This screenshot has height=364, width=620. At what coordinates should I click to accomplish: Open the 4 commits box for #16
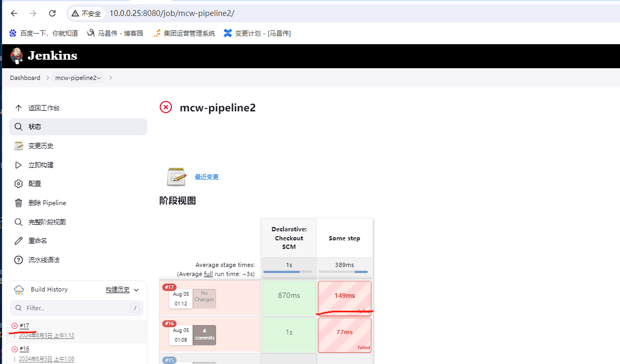tap(204, 335)
